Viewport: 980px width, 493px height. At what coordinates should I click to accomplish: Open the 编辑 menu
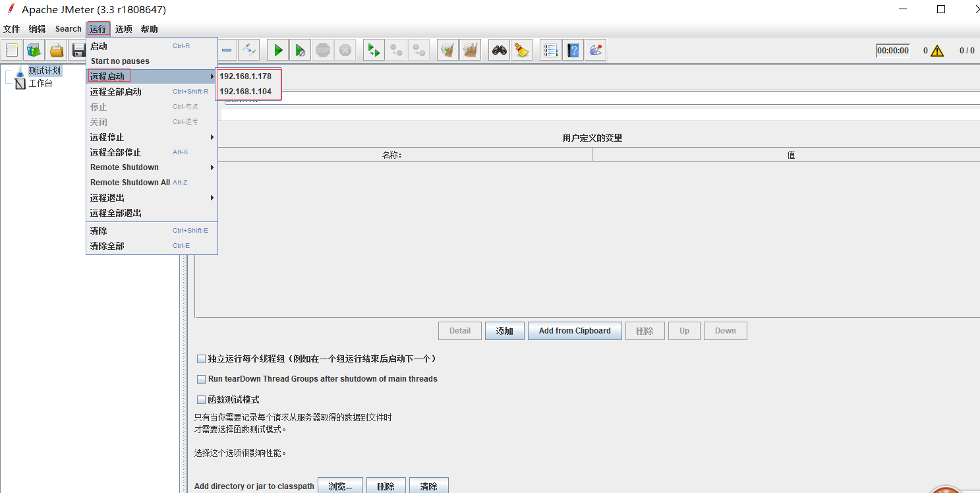pos(38,29)
